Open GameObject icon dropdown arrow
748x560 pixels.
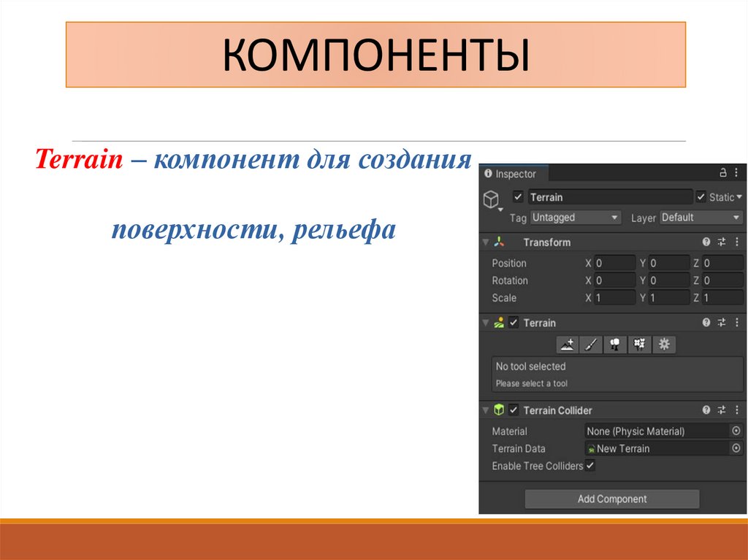click(500, 210)
